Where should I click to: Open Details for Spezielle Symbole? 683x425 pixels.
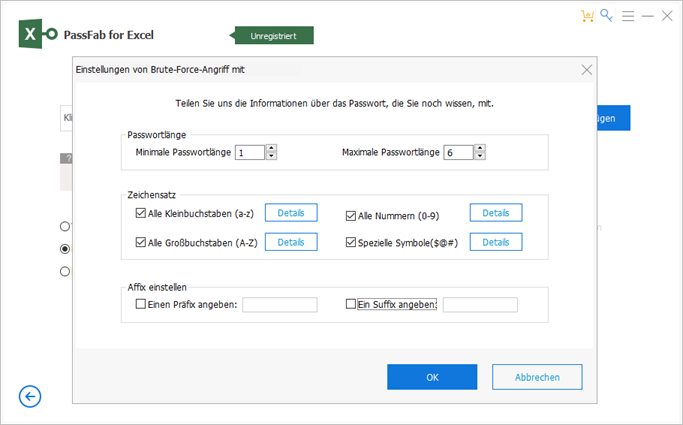496,242
